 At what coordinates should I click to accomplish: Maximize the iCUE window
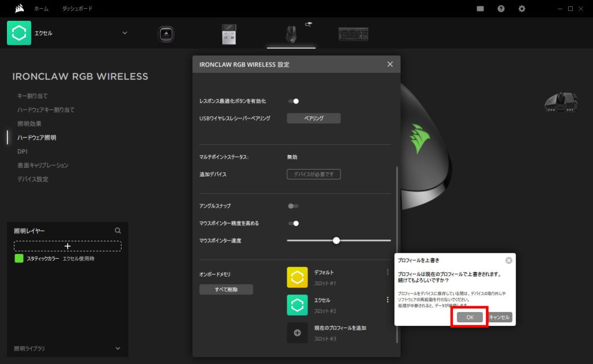click(570, 9)
